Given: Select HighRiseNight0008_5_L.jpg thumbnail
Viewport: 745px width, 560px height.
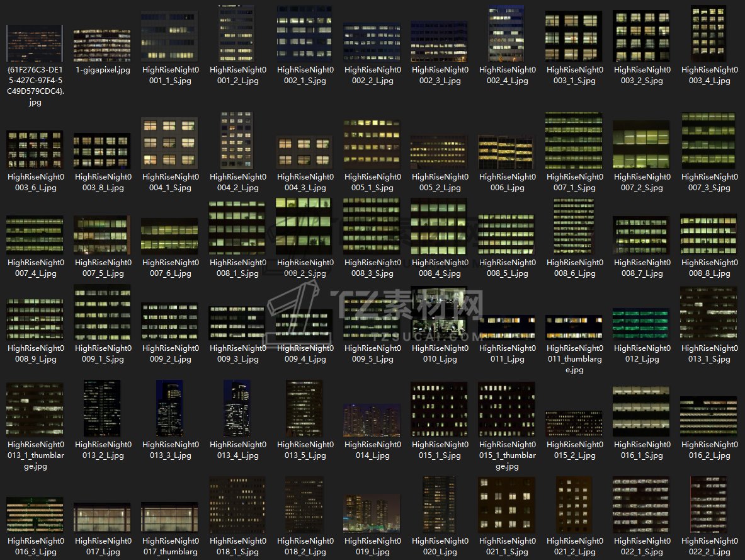Looking at the screenshot, I should pos(506,234).
